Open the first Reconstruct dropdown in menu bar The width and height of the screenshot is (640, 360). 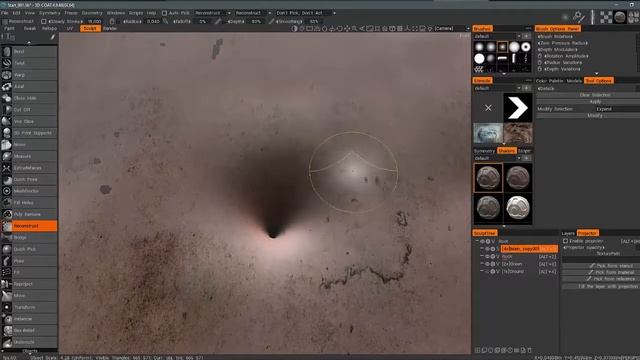pos(213,13)
